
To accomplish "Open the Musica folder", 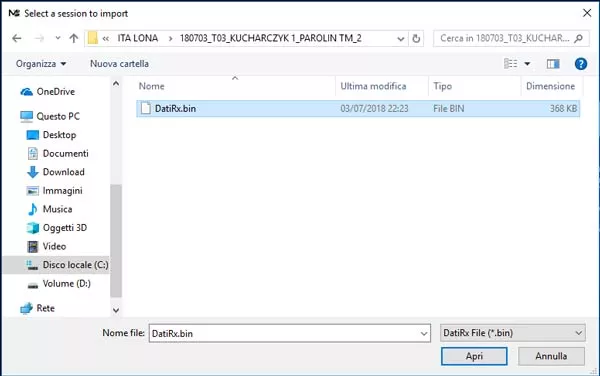I will click(49, 209).
